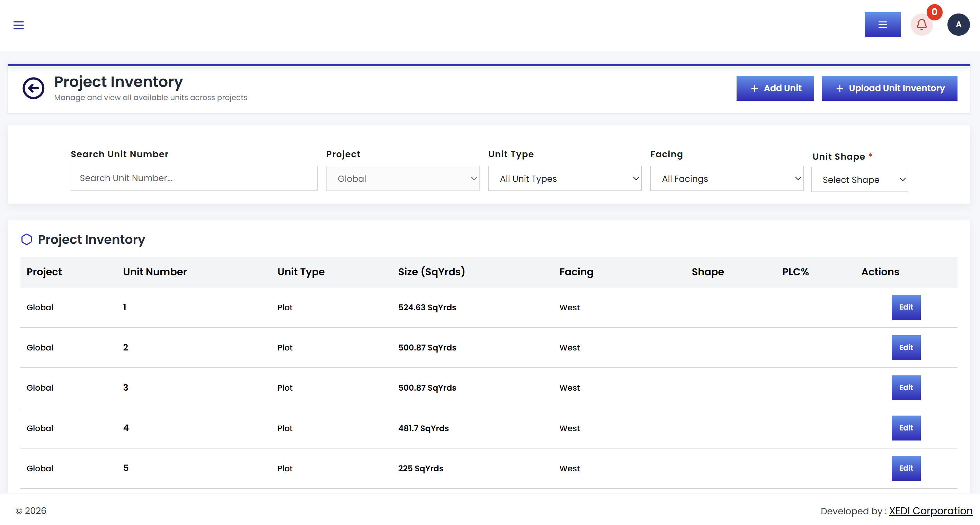Select the 481.7 SqYrds size cell
This screenshot has width=980, height=525.
[424, 428]
